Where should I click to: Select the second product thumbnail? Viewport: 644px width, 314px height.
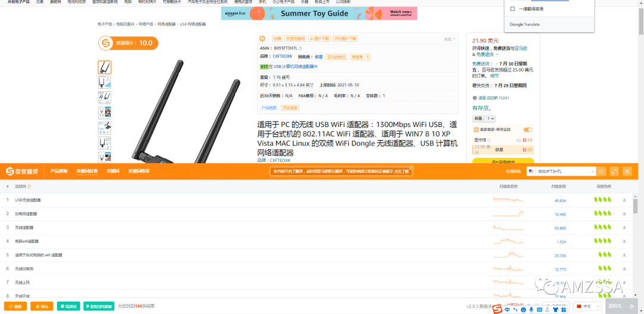[105, 82]
